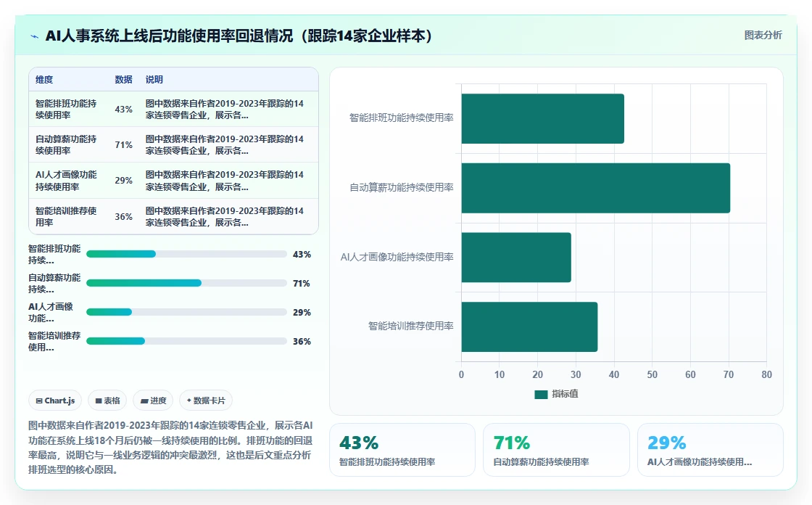Viewport: 812px width, 505px height.
Task: Click the 智能培训推荐使用率 chart bar
Action: (529, 327)
